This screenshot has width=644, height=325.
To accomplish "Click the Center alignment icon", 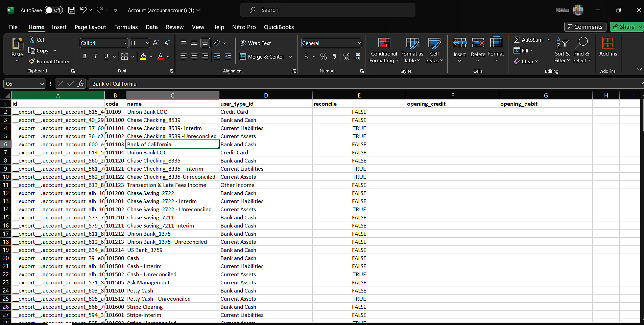I will (194, 57).
